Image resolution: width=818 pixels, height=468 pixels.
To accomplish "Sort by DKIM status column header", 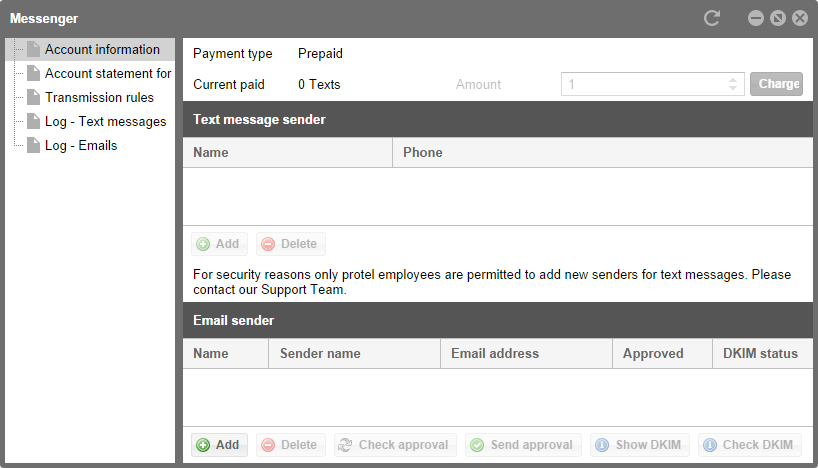I will tap(760, 354).
